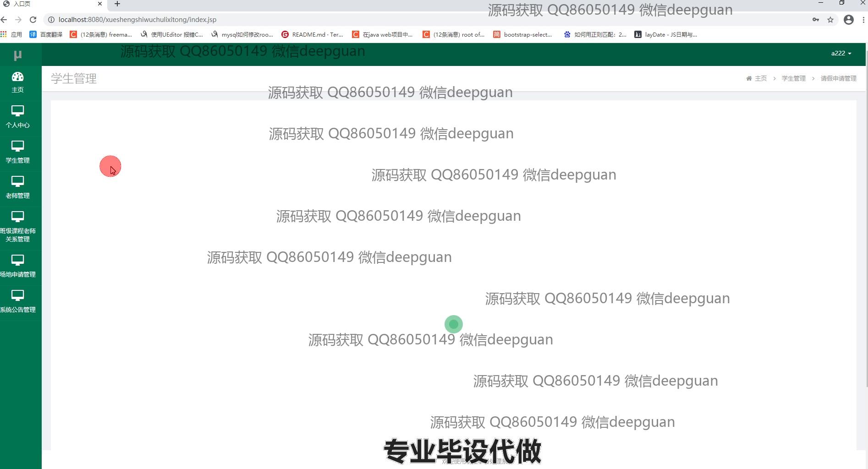Focus the localhost URL address field

coord(431,20)
